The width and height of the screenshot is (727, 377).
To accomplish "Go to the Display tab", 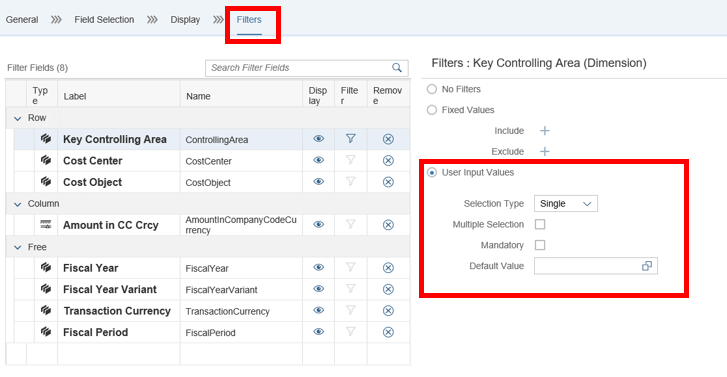I will click(x=185, y=20).
